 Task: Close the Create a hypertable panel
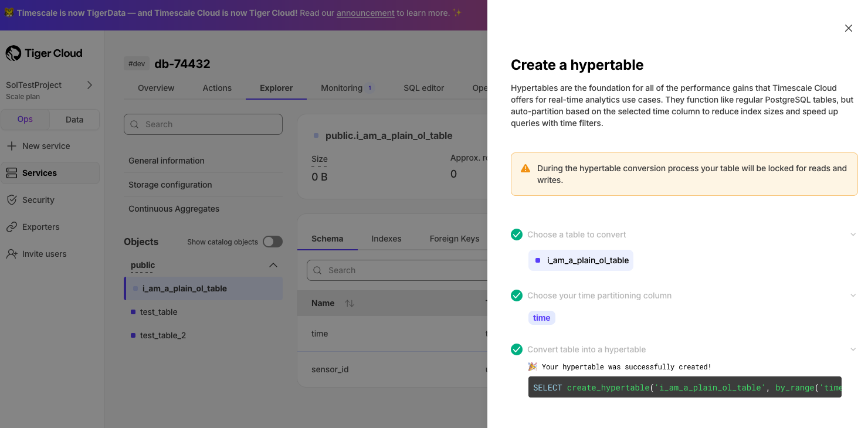click(848, 28)
